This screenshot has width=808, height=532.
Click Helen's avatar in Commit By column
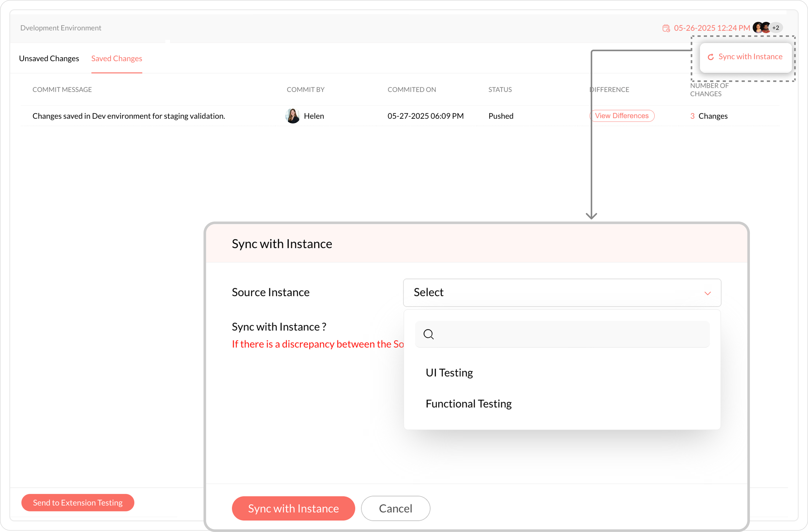coord(292,116)
